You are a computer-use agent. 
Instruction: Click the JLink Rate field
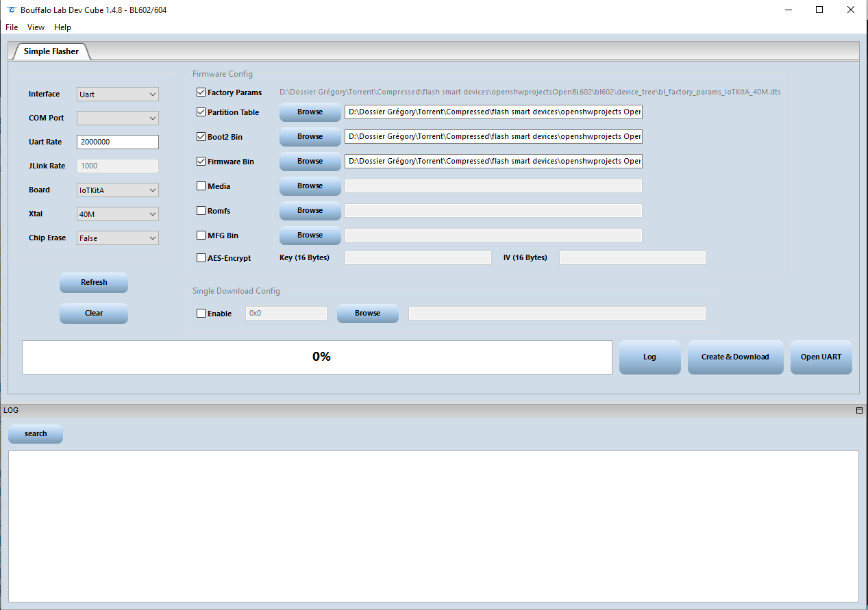118,166
